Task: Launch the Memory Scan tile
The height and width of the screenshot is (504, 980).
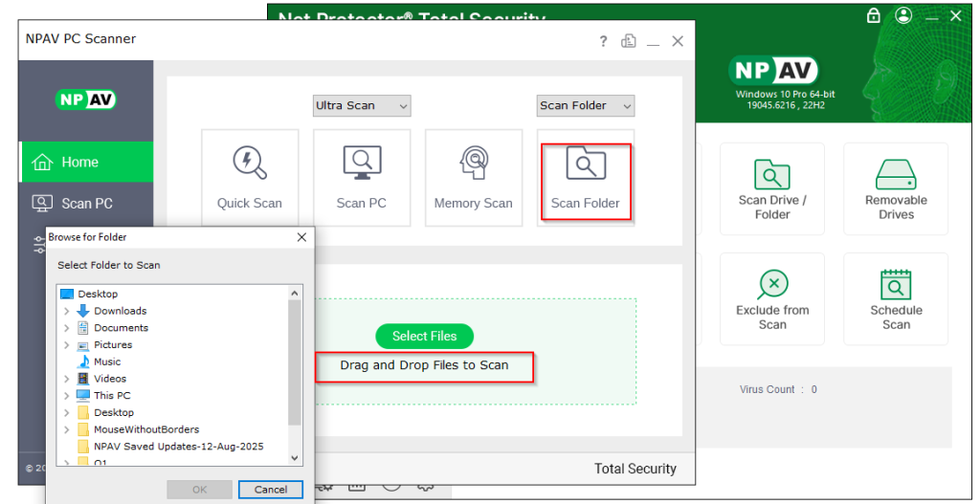Action: [x=474, y=178]
